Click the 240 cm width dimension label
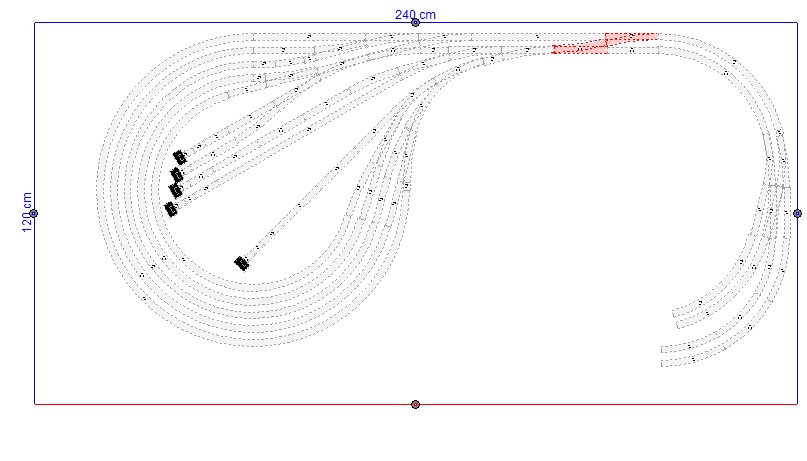Image resolution: width=807 pixels, height=461 pixels. point(415,14)
